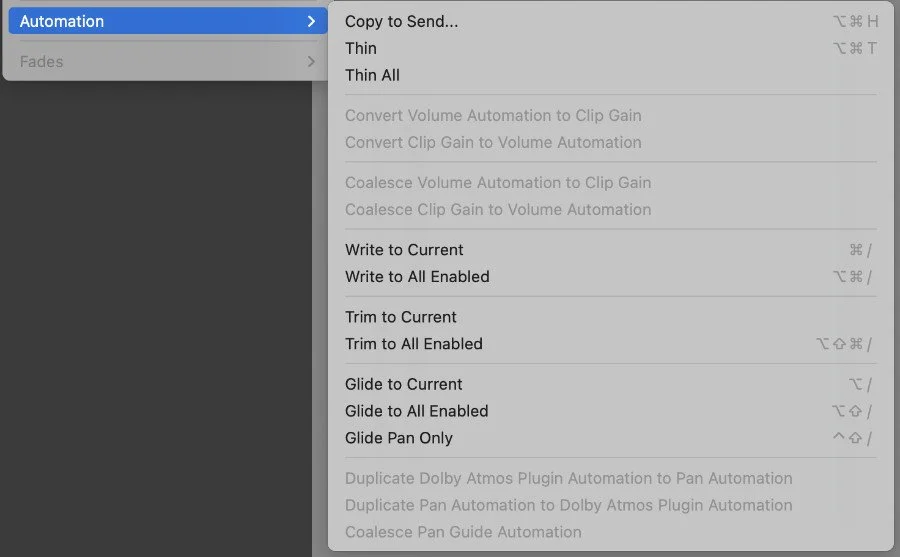
Task: Select Thin All
Action: pyautogui.click(x=611, y=75)
